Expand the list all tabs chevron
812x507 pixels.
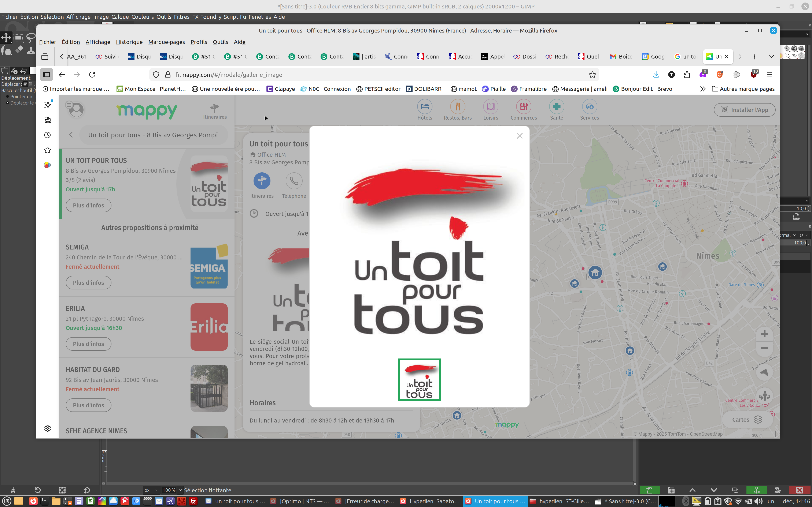pos(771,57)
